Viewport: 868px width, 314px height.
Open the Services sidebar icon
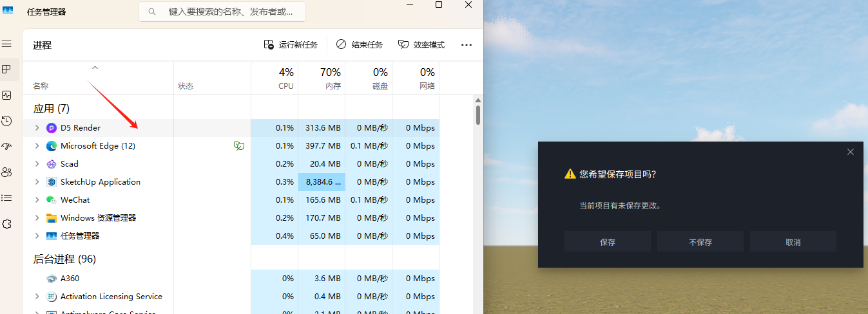point(7,223)
